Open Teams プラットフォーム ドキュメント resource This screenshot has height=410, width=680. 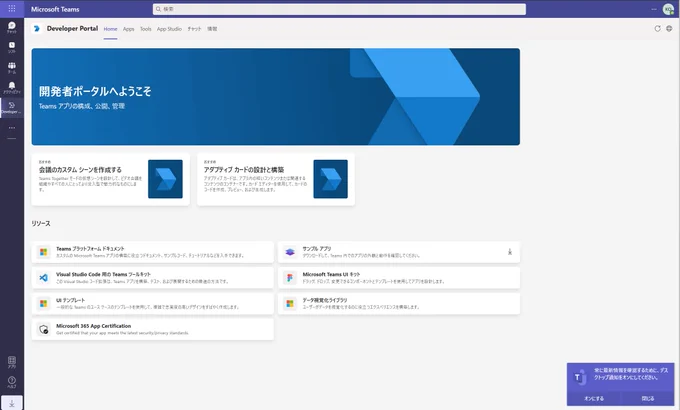click(x=153, y=252)
